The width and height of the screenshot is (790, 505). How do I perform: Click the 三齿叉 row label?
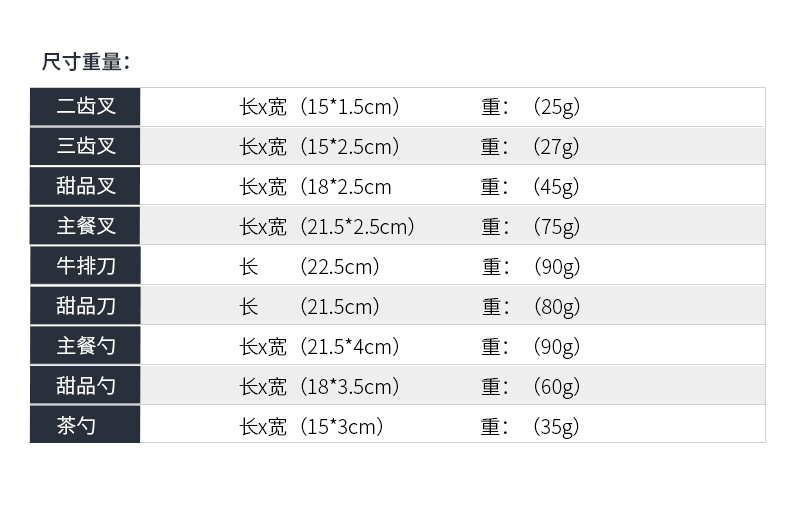tap(86, 147)
